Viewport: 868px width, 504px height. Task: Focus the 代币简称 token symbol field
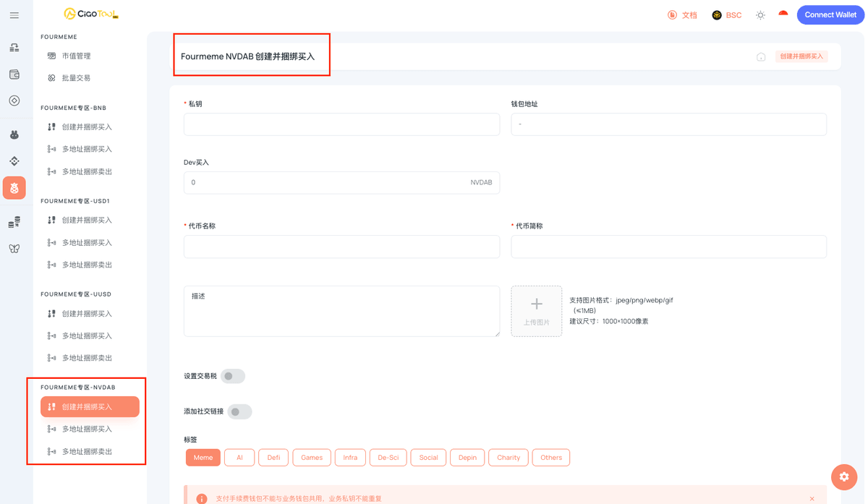point(668,247)
